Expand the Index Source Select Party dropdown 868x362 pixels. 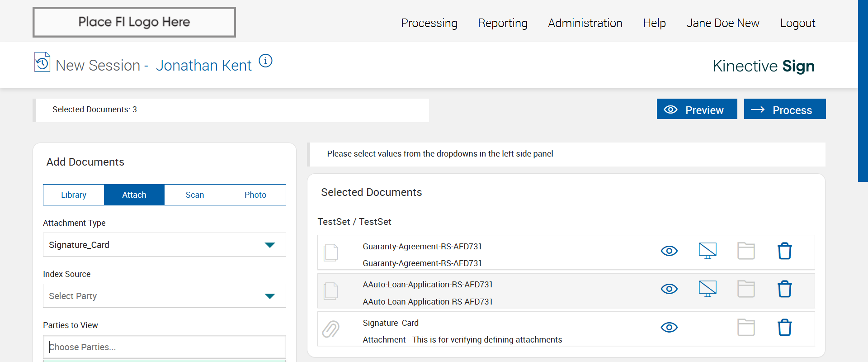click(x=165, y=296)
